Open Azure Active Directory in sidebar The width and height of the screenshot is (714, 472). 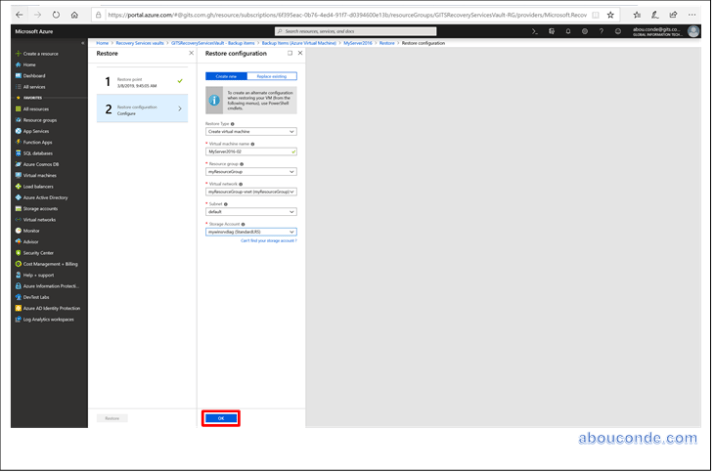(48, 198)
